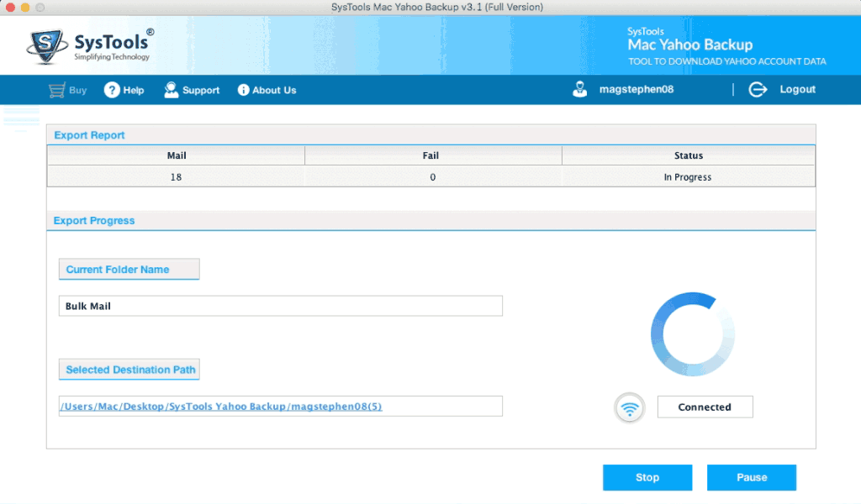
Task: Click the Status column header
Action: click(x=689, y=155)
